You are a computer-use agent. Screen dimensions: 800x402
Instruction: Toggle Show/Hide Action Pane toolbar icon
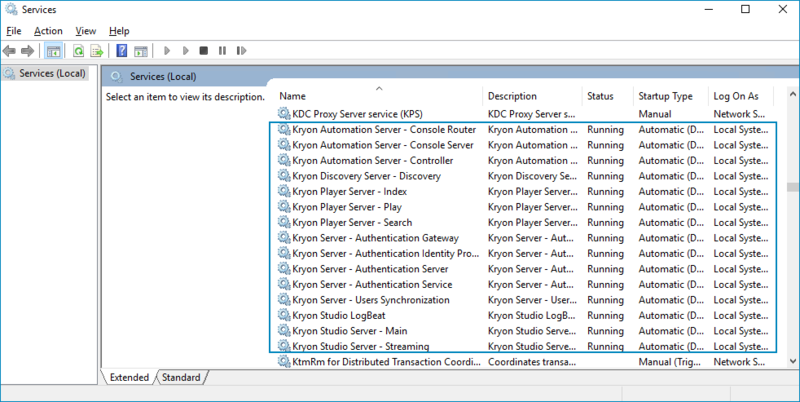pyautogui.click(x=141, y=51)
